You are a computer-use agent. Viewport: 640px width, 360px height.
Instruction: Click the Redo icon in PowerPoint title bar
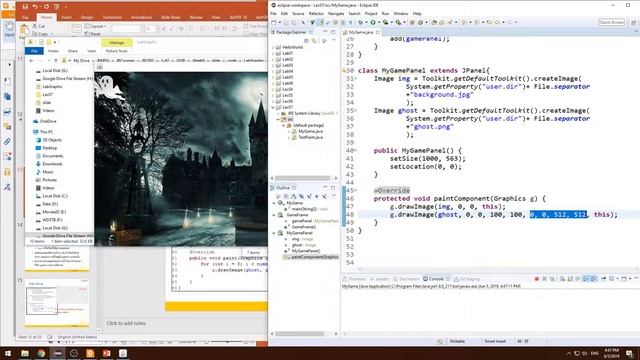[x=46, y=7]
